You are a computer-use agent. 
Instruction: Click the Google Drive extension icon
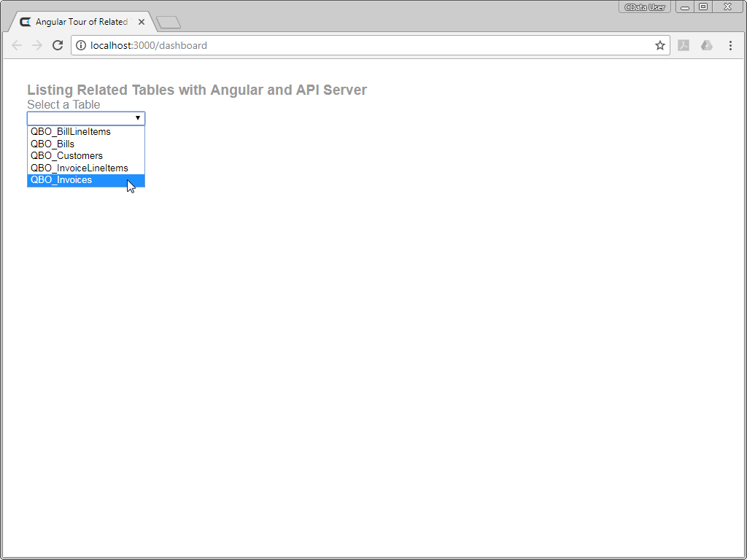click(706, 45)
